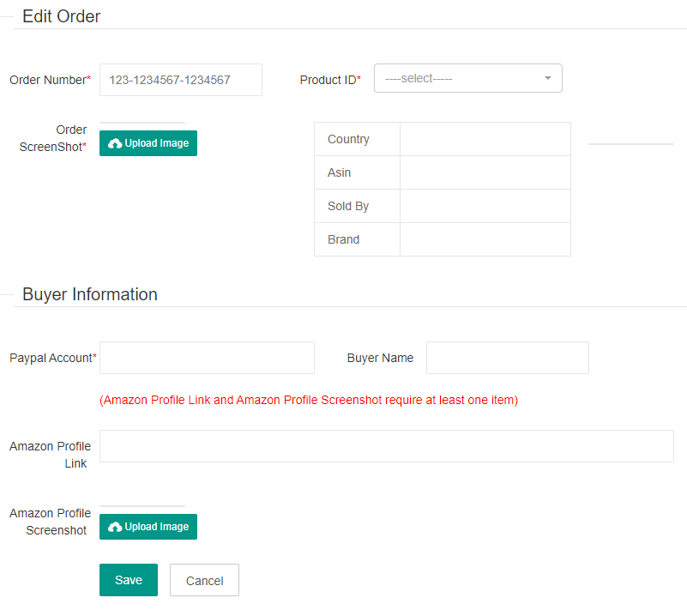Viewport: 687px width, 616px height.
Task: Upload an image for Order ScreenShot
Action: [148, 143]
